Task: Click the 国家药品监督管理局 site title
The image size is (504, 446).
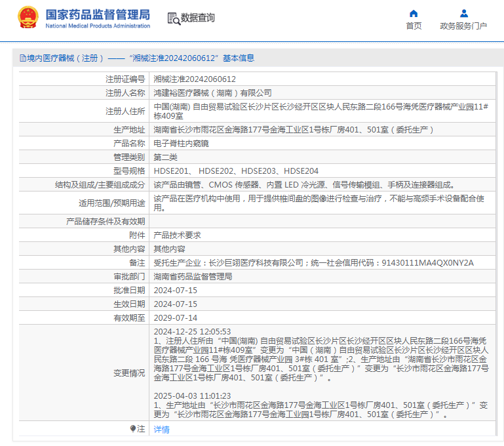Action: coord(98,14)
